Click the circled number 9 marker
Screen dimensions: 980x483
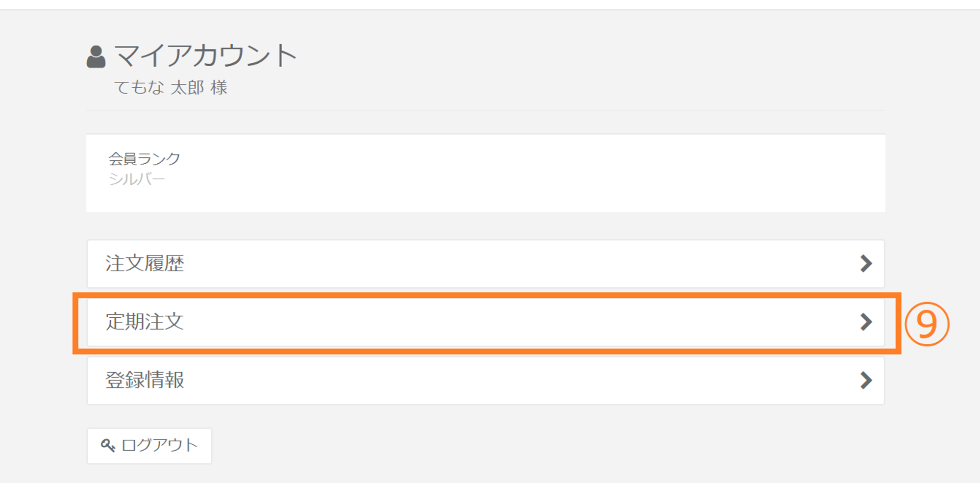click(x=927, y=324)
